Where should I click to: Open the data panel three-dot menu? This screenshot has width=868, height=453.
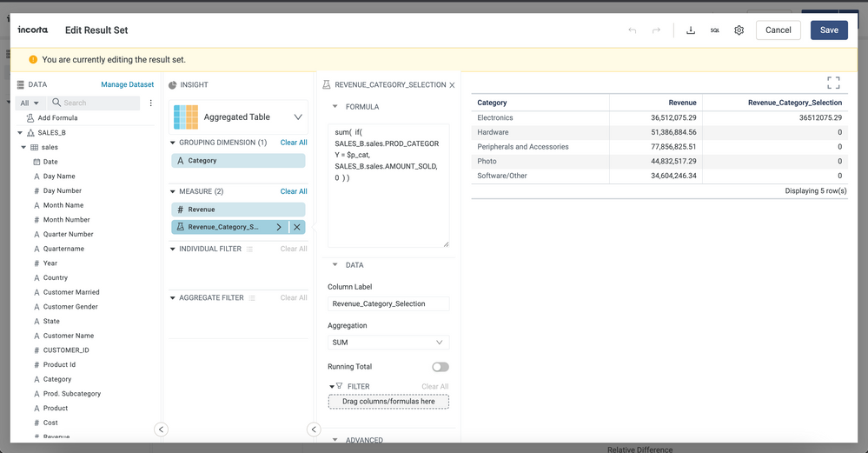tap(150, 103)
